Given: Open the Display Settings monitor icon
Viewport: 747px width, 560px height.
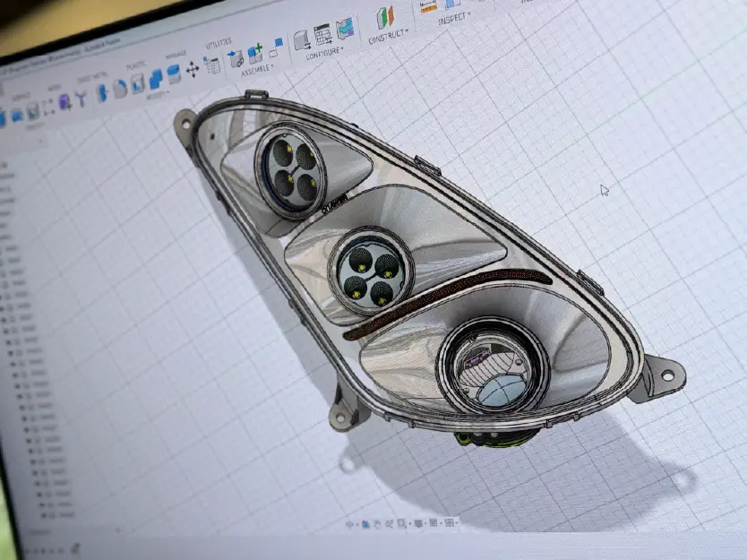Looking at the screenshot, I should 418,523.
